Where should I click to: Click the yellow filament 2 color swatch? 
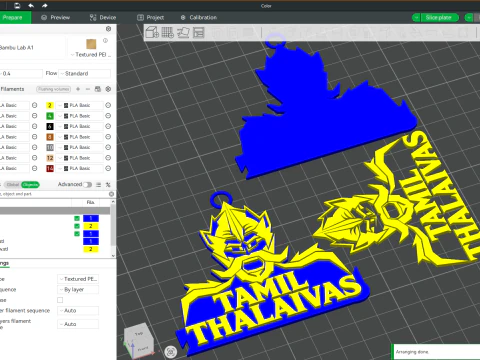pyautogui.click(x=50, y=105)
